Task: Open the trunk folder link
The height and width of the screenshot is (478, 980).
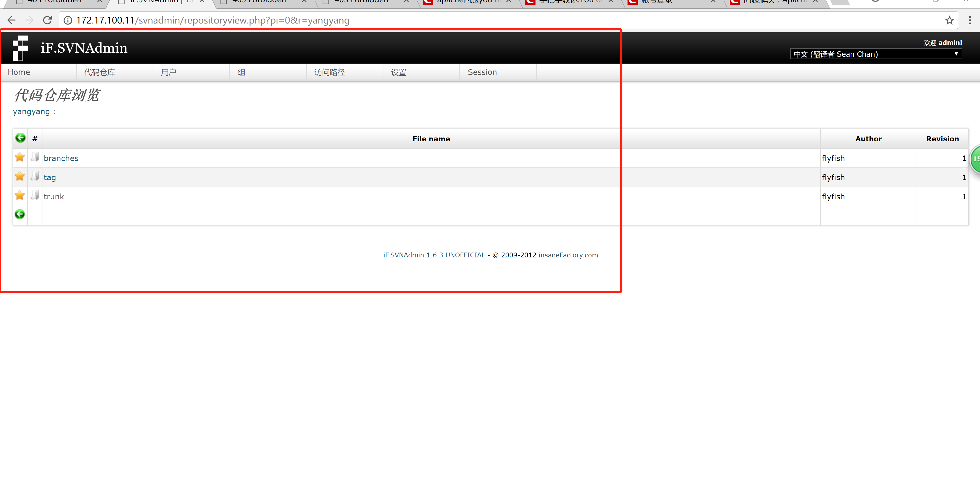Action: click(x=54, y=197)
